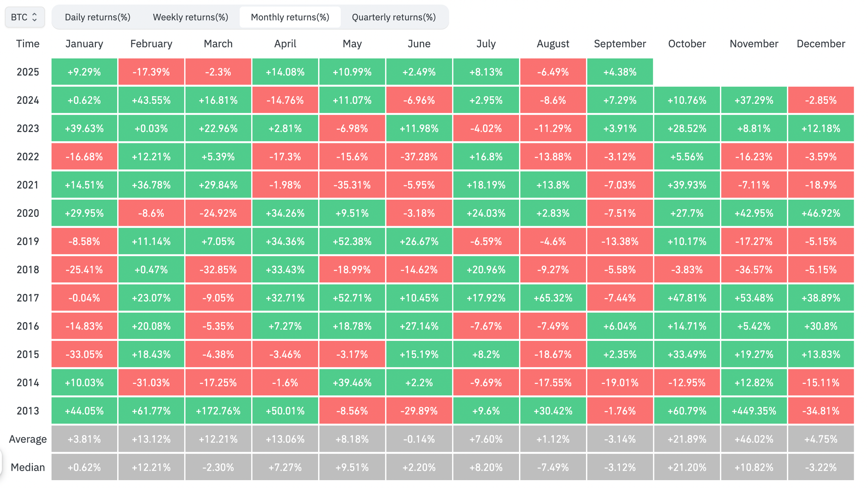This screenshot has width=868, height=488.
Task: Select the 2025 January cell showing +9.29%
Action: point(84,72)
